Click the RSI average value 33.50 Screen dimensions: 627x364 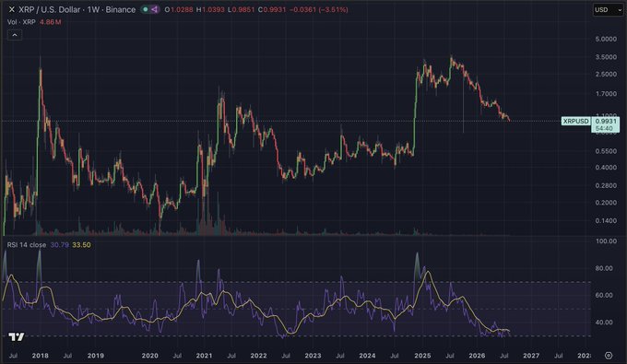point(81,244)
